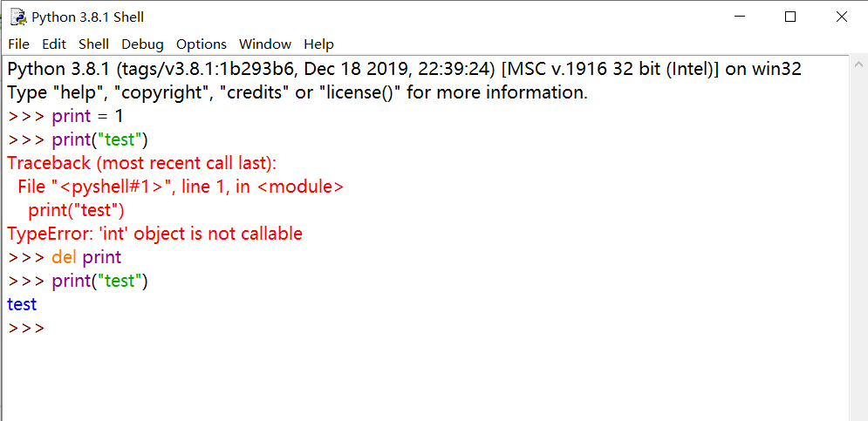This screenshot has width=868, height=421.
Task: Click the "print = 1" statement line
Action: click(x=87, y=116)
